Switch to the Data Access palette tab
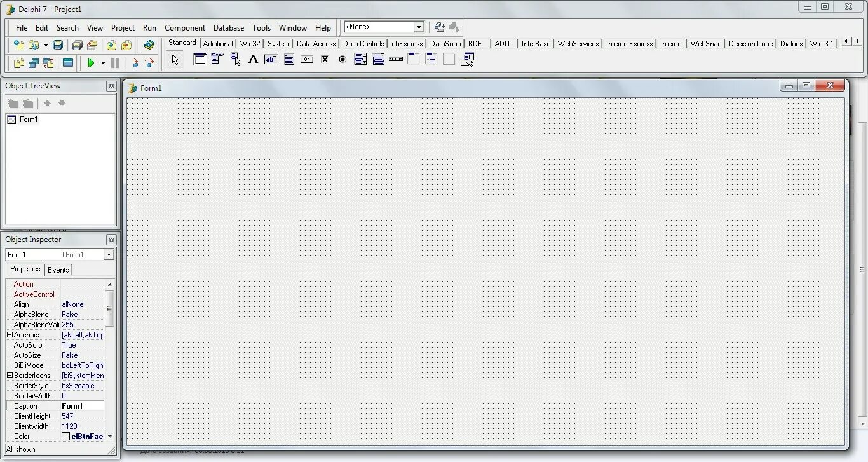Screen dimensions: 868x462 point(316,44)
